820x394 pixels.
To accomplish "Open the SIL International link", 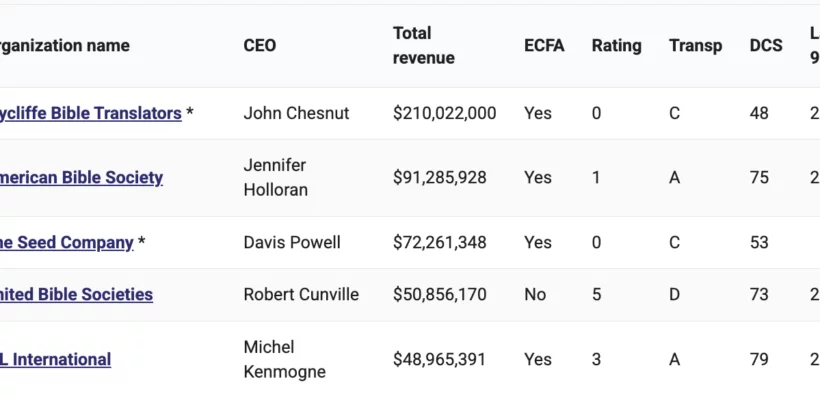I will (55, 359).
